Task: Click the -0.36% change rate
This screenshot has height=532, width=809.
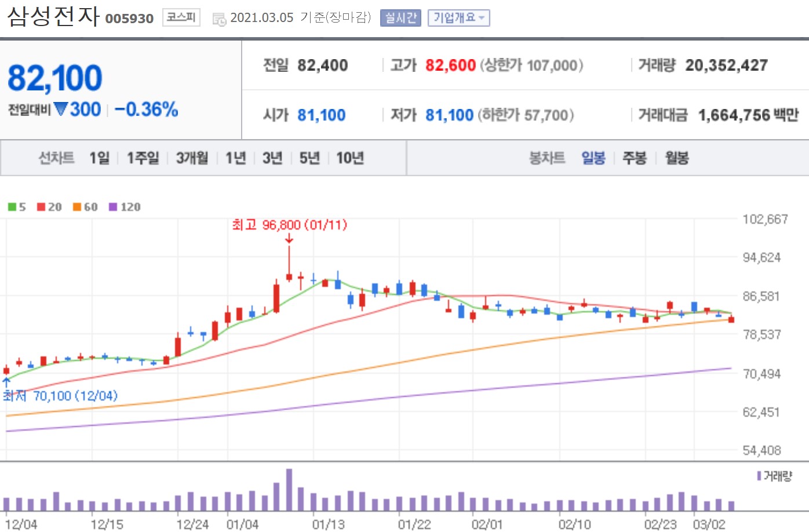Action: [146, 109]
